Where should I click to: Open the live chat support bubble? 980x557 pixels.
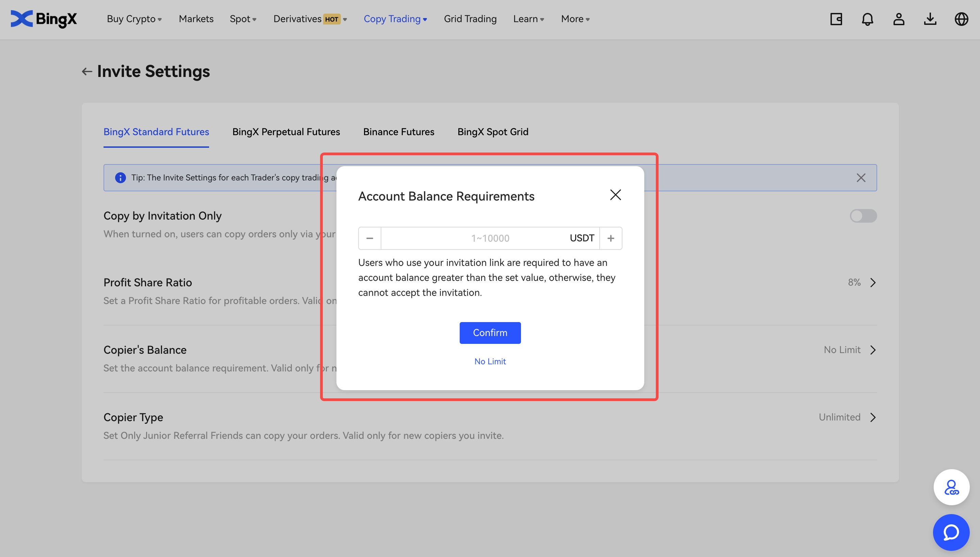point(951,532)
